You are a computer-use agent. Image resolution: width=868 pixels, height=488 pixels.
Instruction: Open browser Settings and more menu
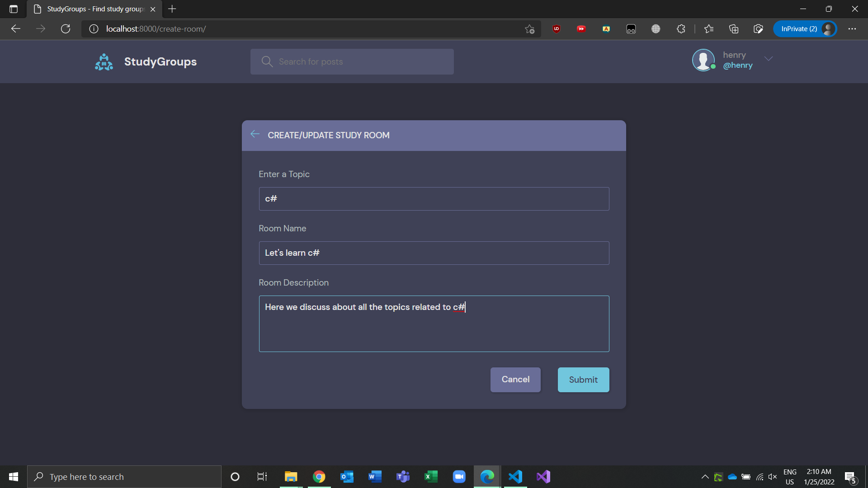point(852,29)
